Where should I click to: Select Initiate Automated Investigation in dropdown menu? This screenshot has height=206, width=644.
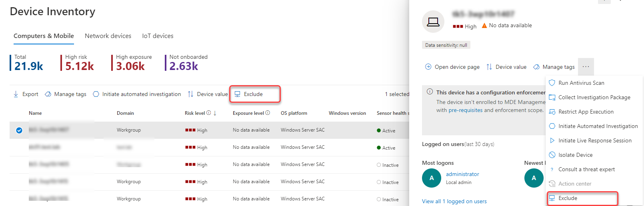[x=594, y=126]
